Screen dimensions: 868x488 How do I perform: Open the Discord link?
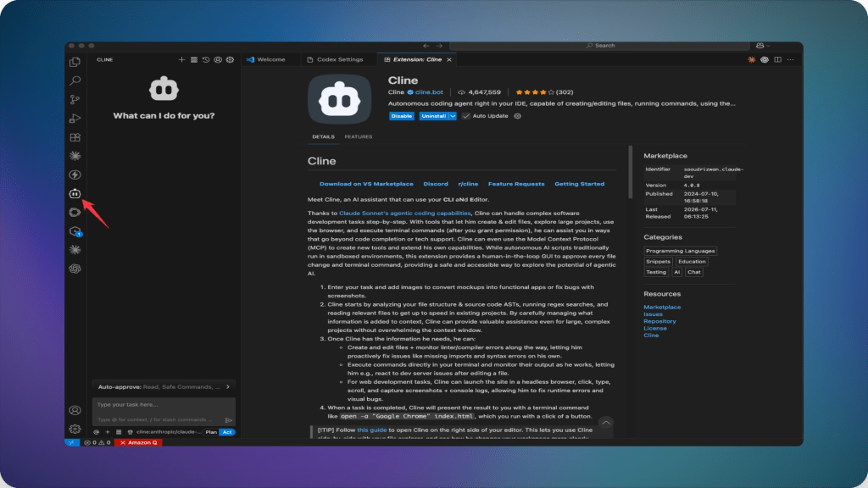[436, 184]
